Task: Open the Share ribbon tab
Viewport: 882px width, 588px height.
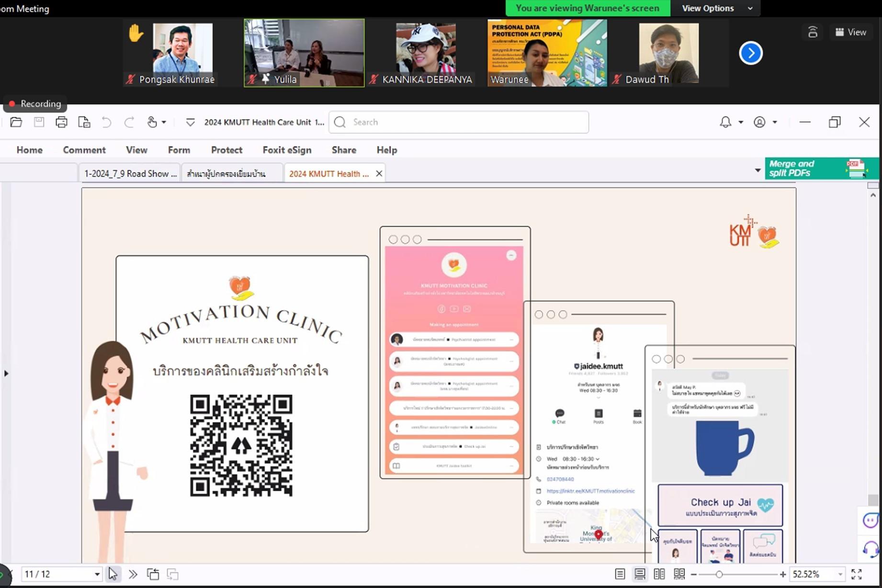Action: (344, 150)
